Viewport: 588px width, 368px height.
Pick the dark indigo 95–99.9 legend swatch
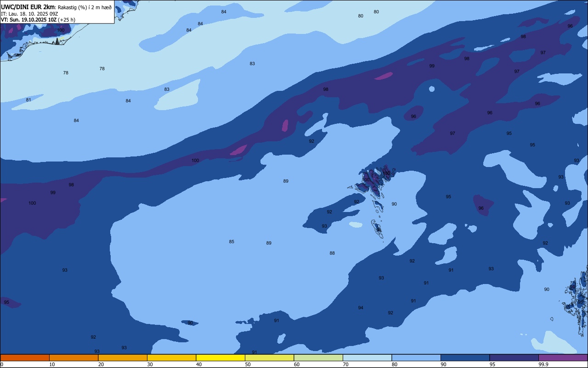point(514,357)
